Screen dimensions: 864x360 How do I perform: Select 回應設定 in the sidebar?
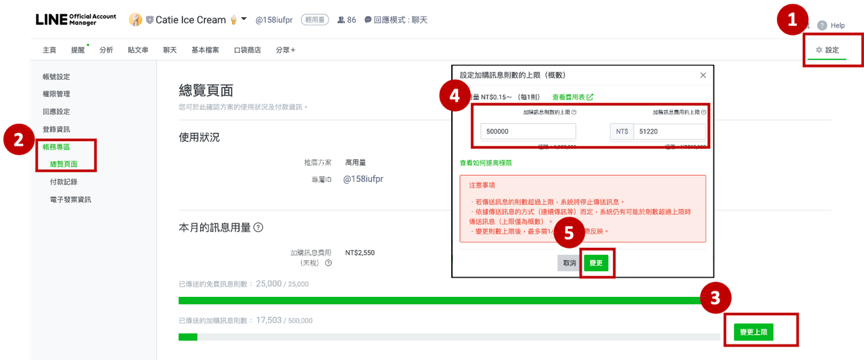(56, 111)
